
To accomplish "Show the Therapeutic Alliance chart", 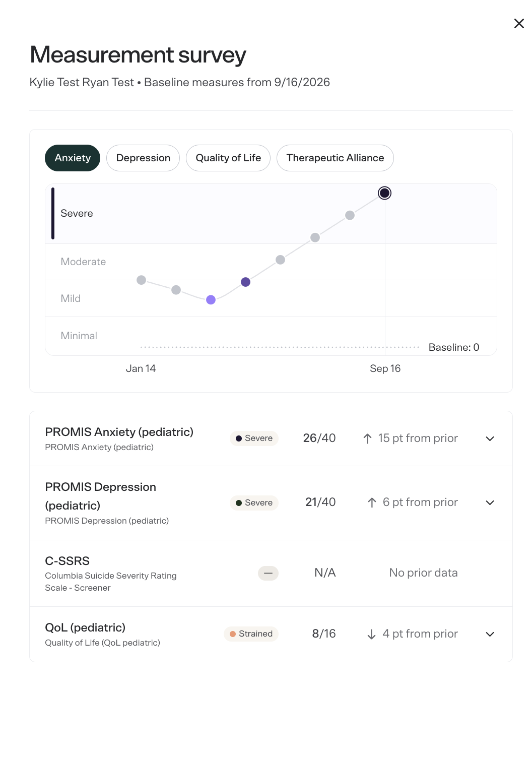I will click(x=335, y=158).
